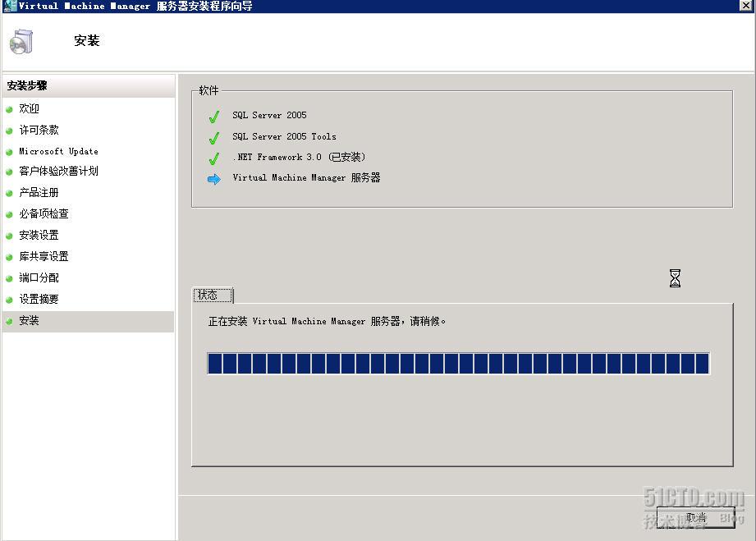Screen dimensions: 756x541
Task: Click the window title text 服务器安装程序向导
Action: pyautogui.click(x=204, y=6)
